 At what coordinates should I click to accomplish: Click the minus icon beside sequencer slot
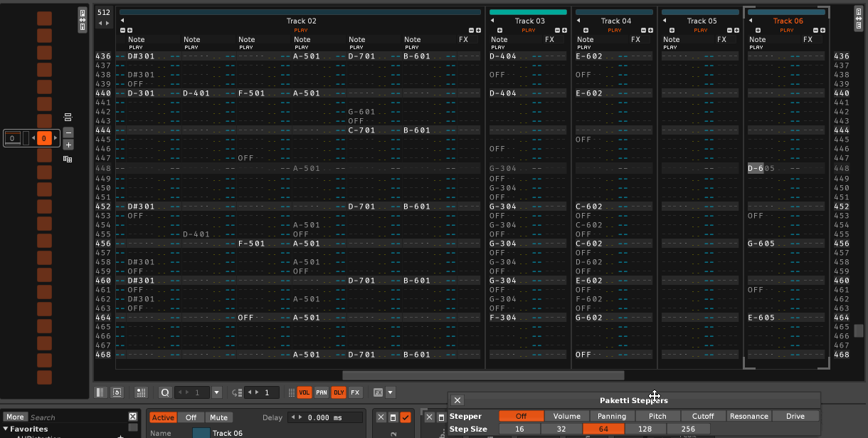tap(68, 132)
